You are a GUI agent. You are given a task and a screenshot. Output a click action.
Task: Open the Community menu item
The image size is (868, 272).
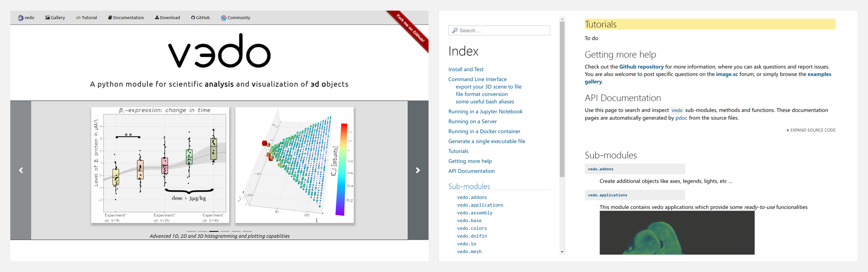click(x=236, y=17)
